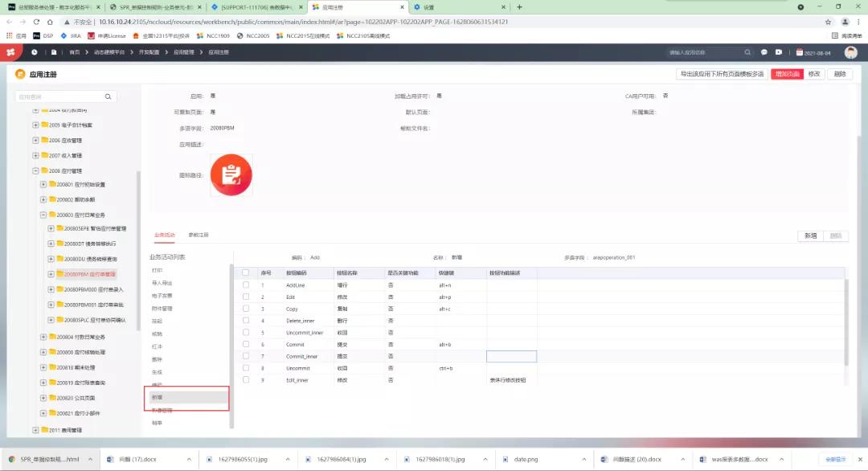
Task: Click the search magnifier in the dark header
Action: (x=747, y=52)
